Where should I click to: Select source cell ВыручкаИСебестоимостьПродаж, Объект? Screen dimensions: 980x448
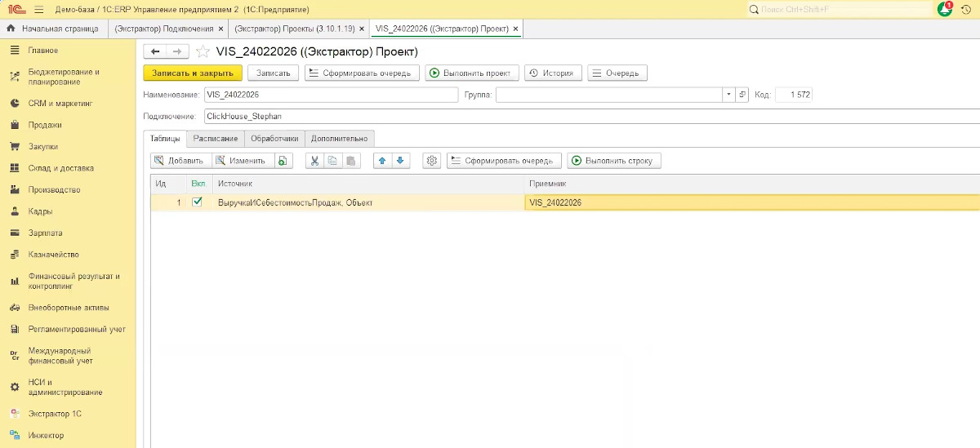(x=368, y=202)
